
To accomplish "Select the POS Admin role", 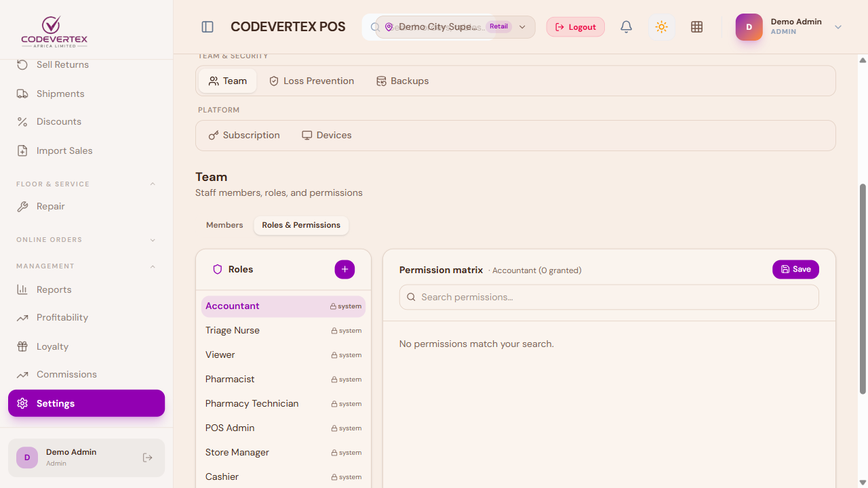I will tap(283, 428).
